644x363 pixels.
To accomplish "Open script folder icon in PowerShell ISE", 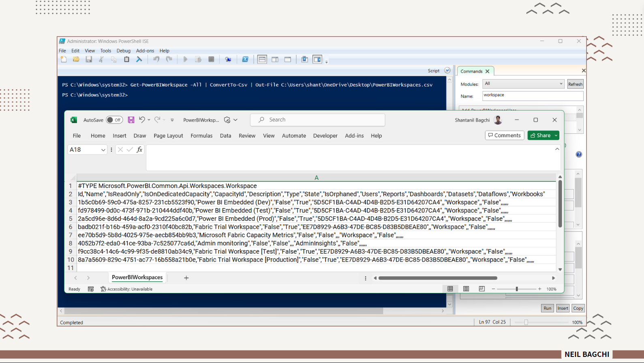I will click(76, 60).
